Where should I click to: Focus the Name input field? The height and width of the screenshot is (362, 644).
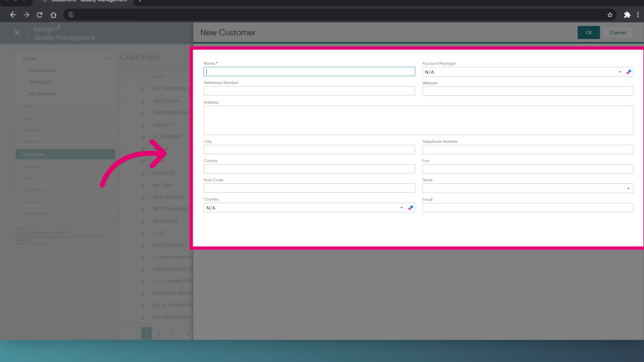coord(309,71)
